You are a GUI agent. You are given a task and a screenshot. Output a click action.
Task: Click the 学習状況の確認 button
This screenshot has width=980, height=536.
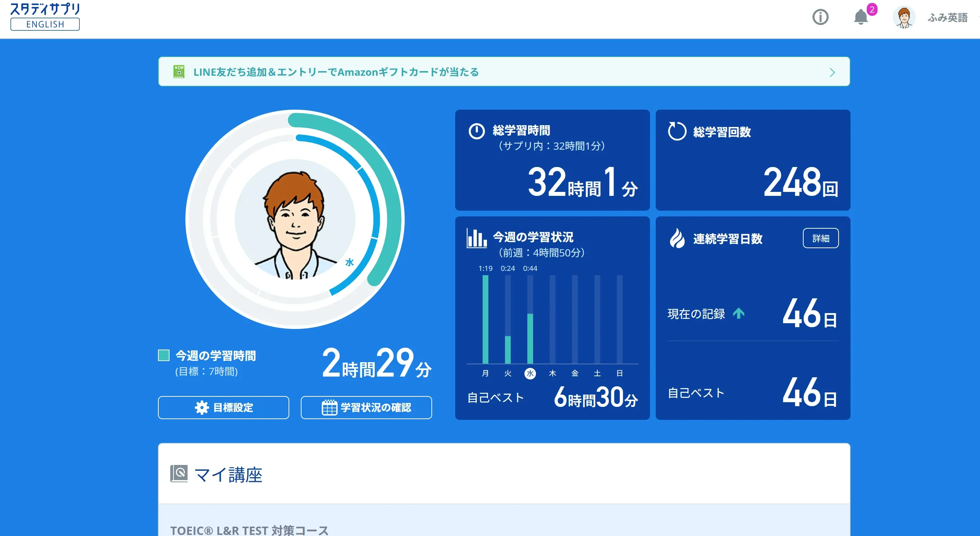coord(366,408)
